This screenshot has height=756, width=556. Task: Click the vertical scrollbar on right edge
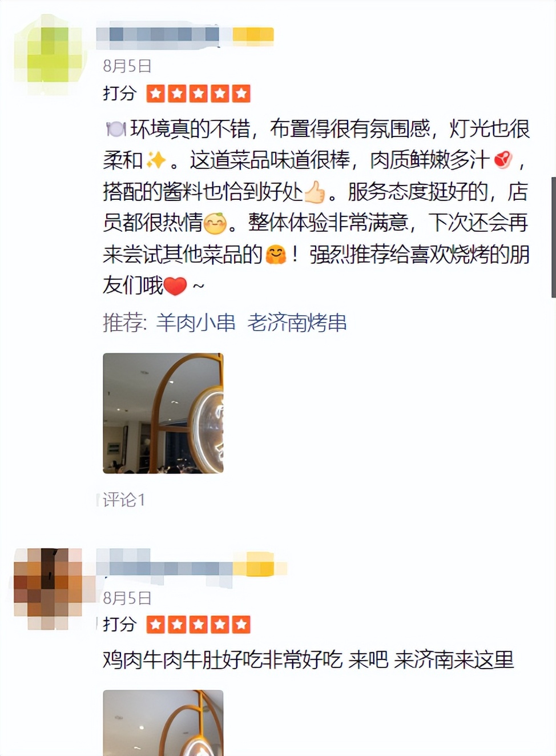[x=553, y=237]
